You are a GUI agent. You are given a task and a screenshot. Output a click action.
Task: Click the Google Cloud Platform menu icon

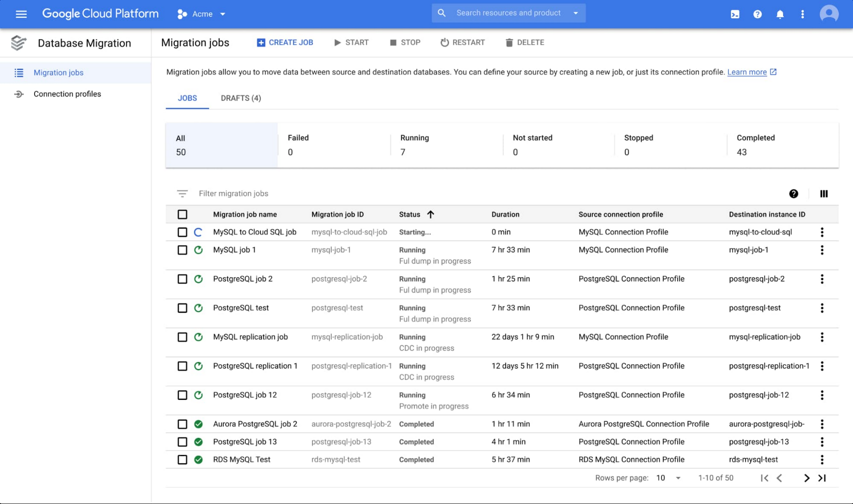tap(21, 14)
